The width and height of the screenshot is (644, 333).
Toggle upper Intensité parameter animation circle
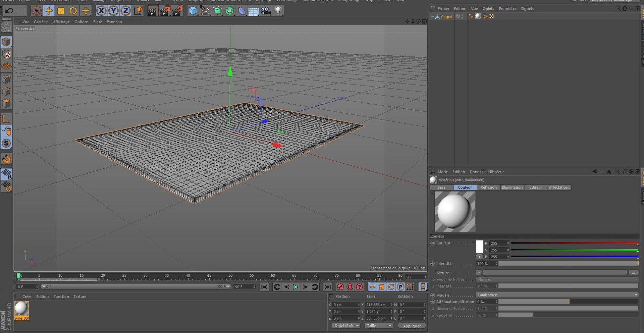[433, 264]
